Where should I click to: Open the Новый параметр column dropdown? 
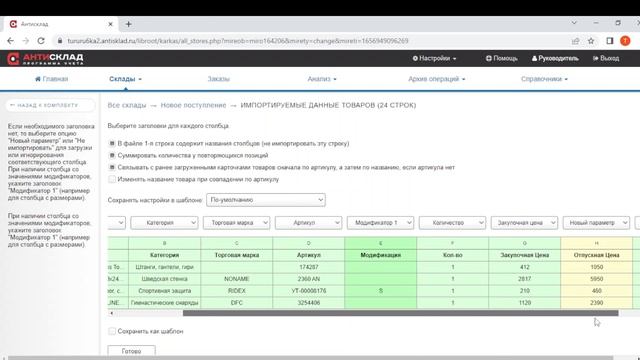[596, 223]
